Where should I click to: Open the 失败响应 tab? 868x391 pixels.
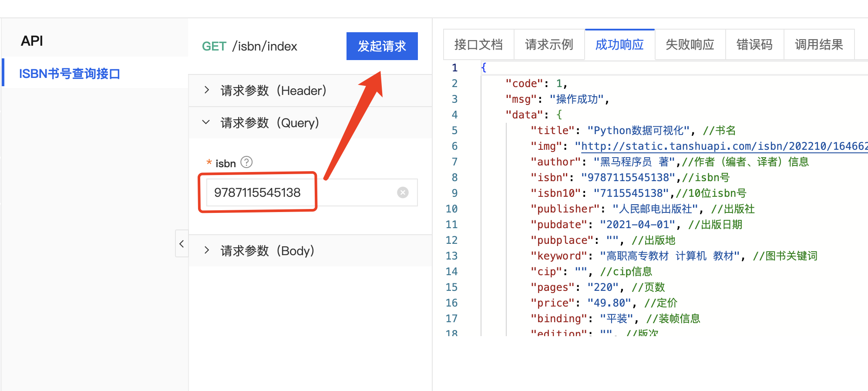(x=690, y=44)
